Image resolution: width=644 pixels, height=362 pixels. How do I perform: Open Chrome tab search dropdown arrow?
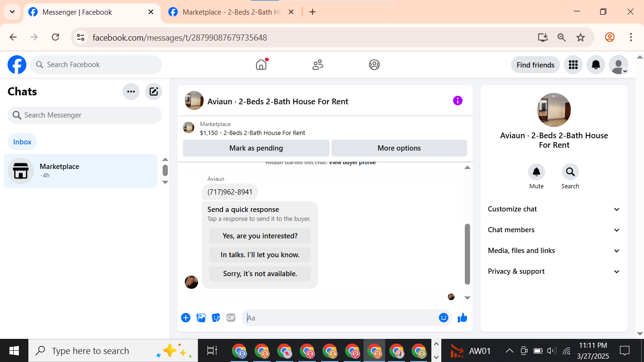coord(12,12)
